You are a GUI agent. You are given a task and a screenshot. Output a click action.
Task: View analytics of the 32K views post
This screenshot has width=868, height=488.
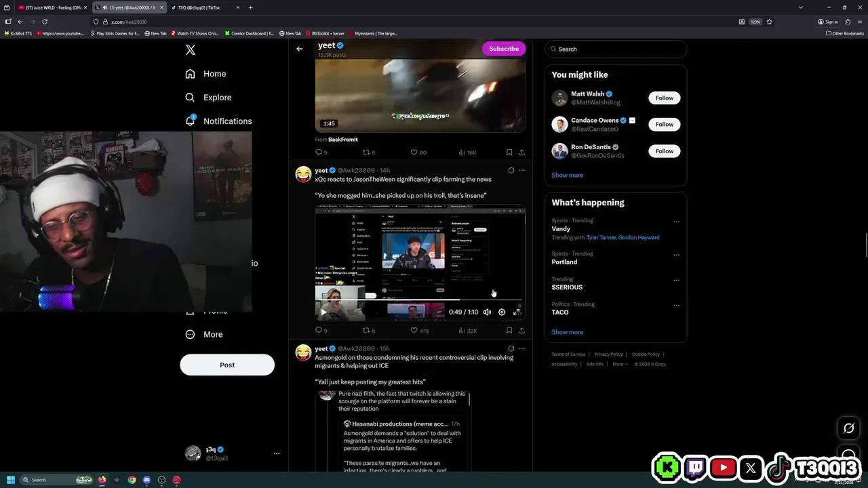tap(467, 331)
